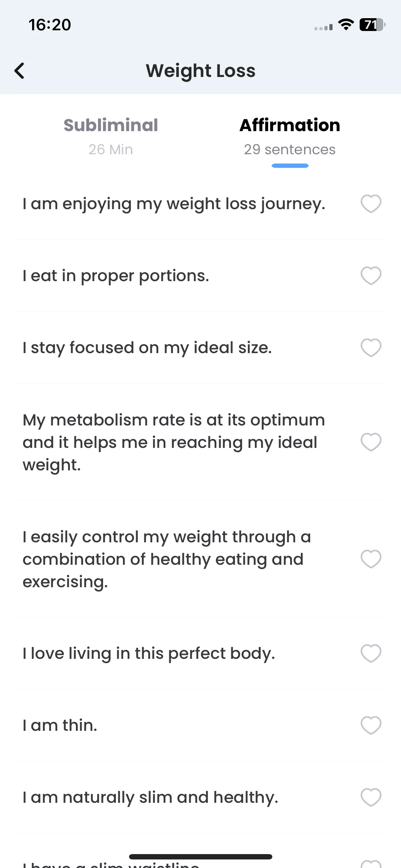Switch to the Subliminal tab
The height and width of the screenshot is (868, 401).
coord(110,125)
